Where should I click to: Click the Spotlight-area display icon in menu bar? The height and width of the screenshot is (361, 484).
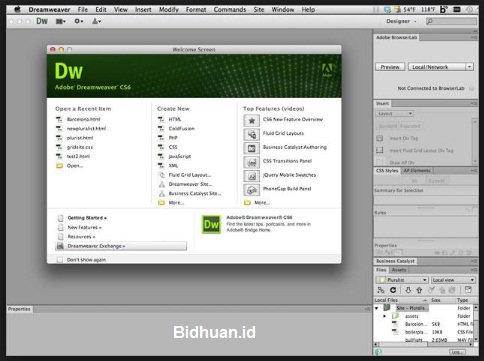[457, 9]
